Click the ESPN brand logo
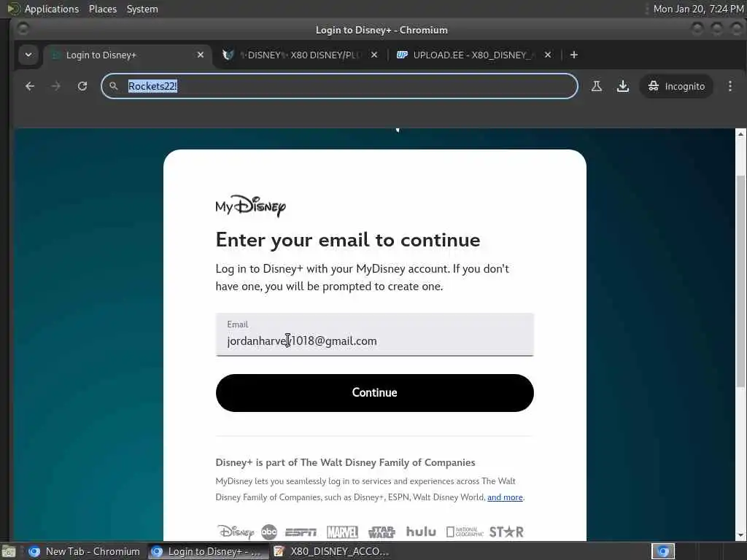This screenshot has height=560, width=747. pos(301,532)
